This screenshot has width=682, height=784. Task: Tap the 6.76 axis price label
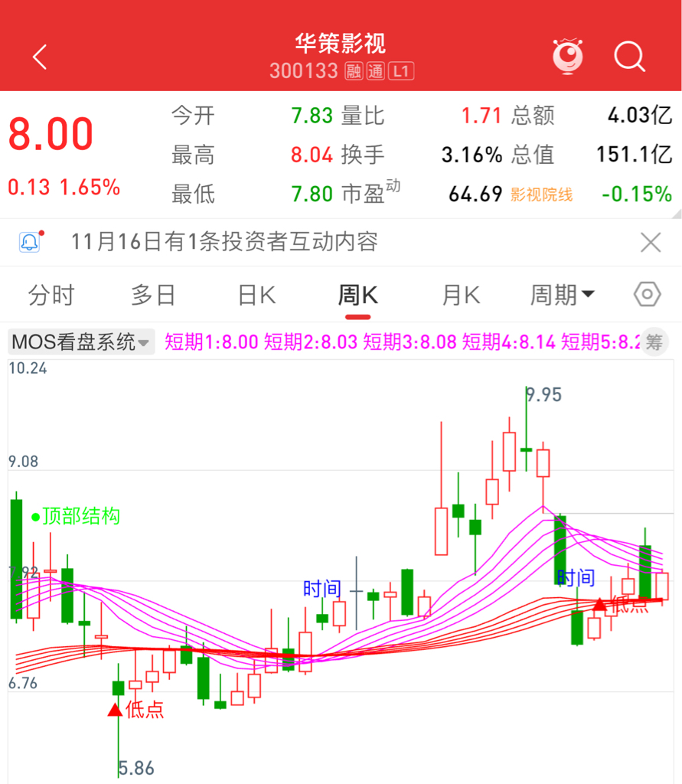pos(23,683)
